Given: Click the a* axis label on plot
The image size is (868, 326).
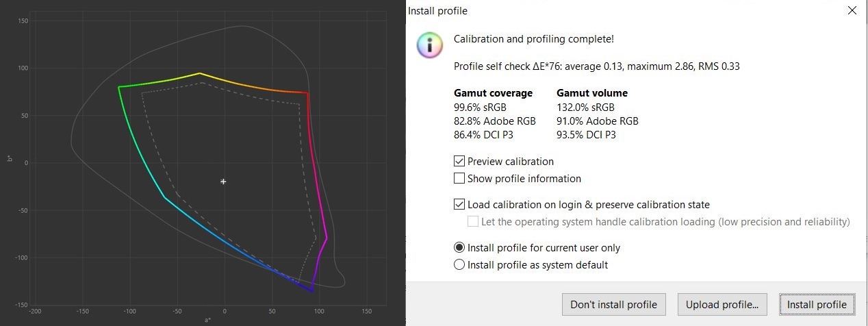Looking at the screenshot, I should [207, 320].
